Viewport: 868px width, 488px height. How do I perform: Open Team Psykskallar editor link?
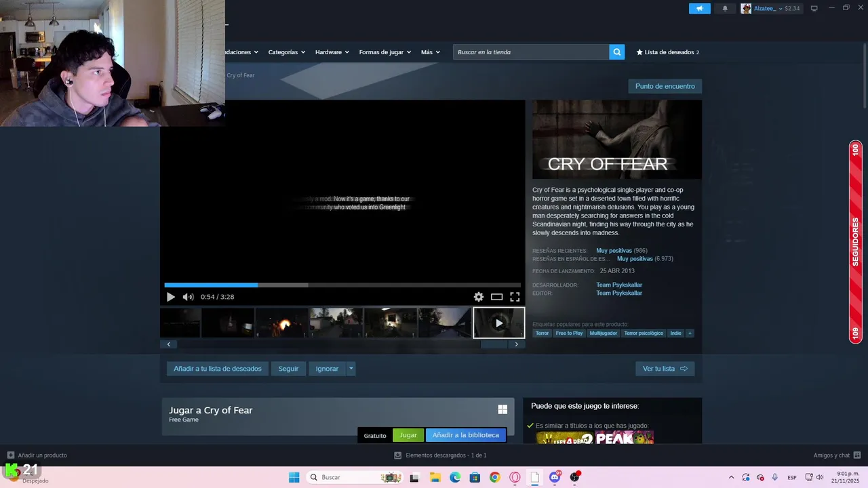[x=619, y=293]
